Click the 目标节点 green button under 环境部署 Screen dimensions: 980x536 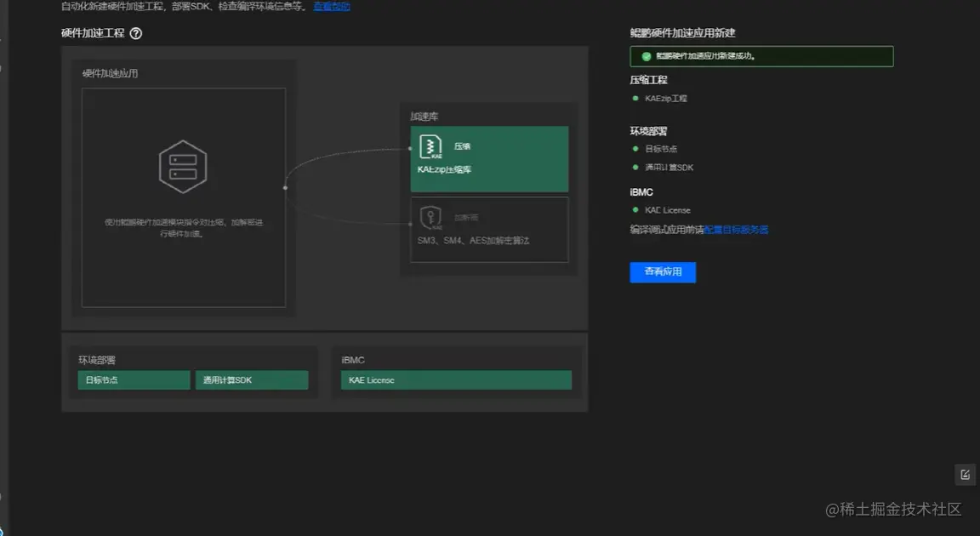[x=134, y=379]
